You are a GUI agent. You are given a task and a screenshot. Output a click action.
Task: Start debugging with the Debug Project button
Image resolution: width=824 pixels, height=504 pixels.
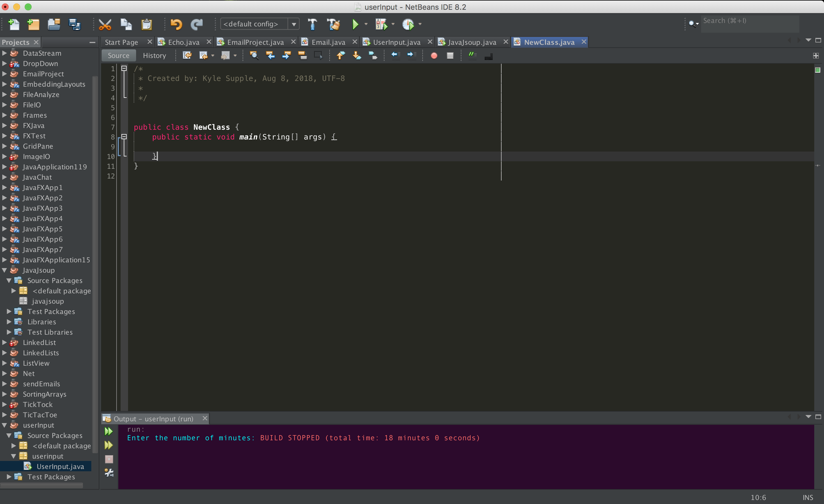(x=382, y=24)
